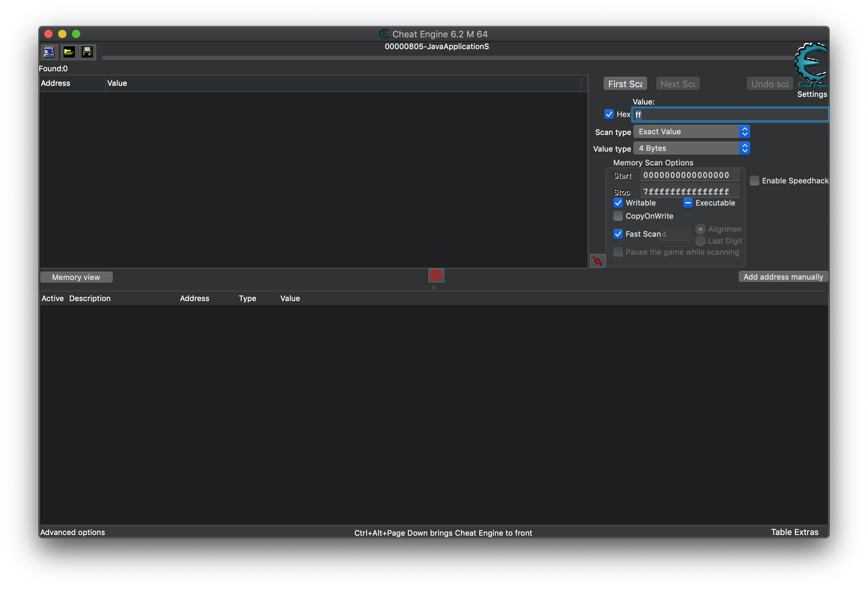Viewport: 868px width, 589px height.
Task: Click Add address manually
Action: pyautogui.click(x=783, y=277)
